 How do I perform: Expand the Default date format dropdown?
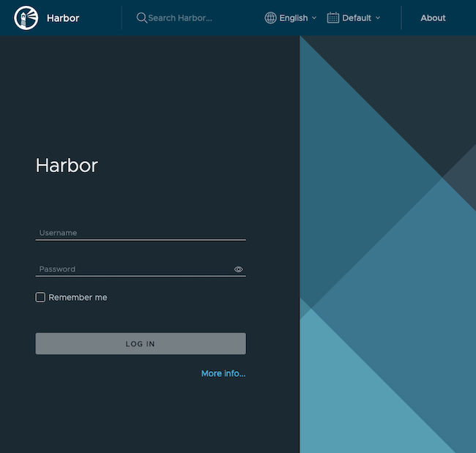pyautogui.click(x=357, y=18)
